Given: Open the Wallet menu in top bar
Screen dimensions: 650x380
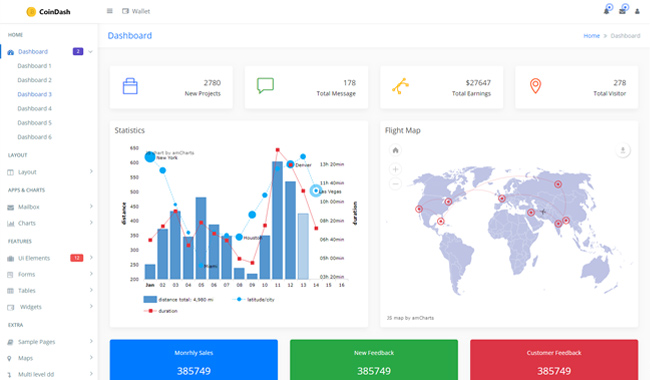Looking at the screenshot, I should click(136, 11).
